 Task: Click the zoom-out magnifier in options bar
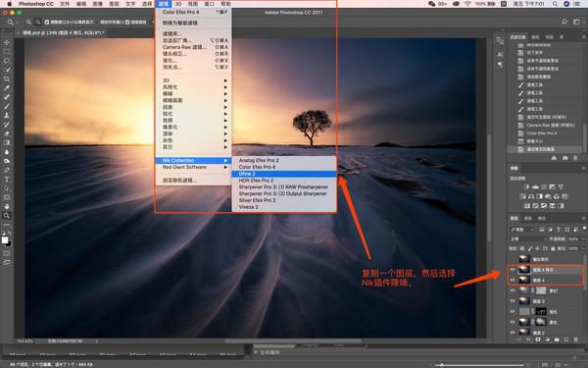pos(38,23)
